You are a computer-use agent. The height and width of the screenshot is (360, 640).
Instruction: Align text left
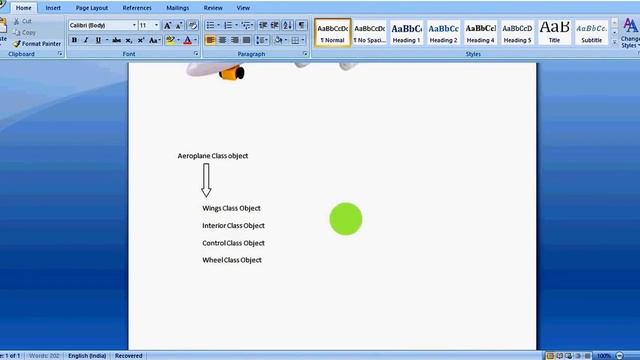(210, 40)
